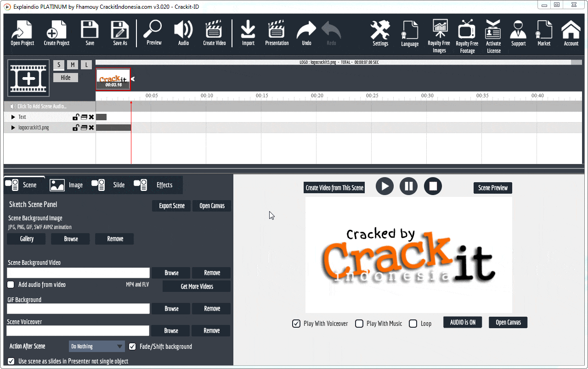Click the Scene Preview button
Image resolution: width=588 pixels, height=369 pixels.
point(493,188)
